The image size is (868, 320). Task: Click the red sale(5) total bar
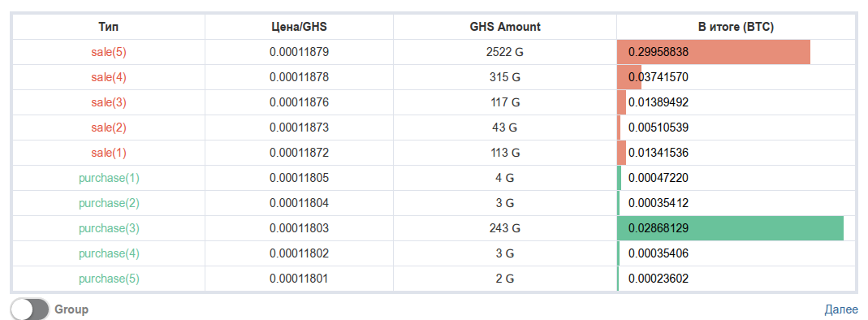pyautogui.click(x=714, y=52)
